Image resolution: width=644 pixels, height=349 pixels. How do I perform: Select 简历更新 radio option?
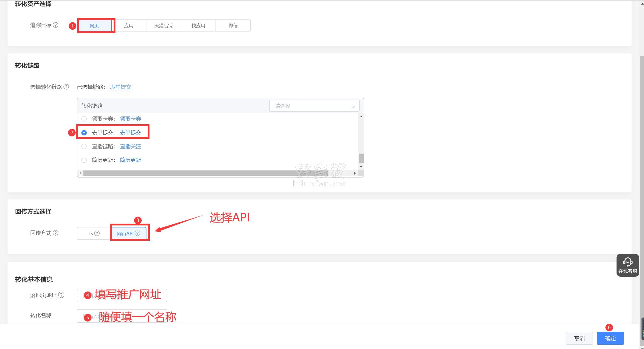[84, 160]
